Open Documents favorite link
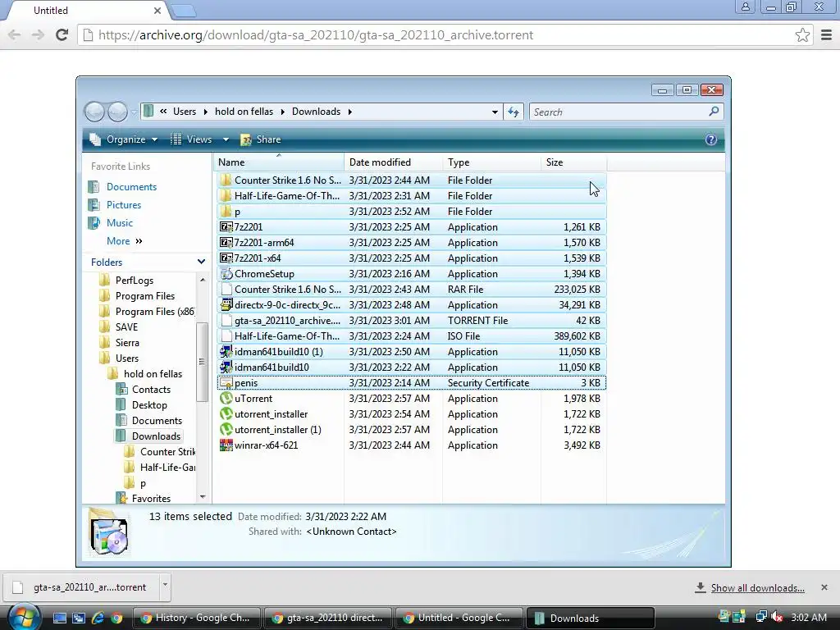Viewport: 840px width, 630px height. click(x=131, y=187)
